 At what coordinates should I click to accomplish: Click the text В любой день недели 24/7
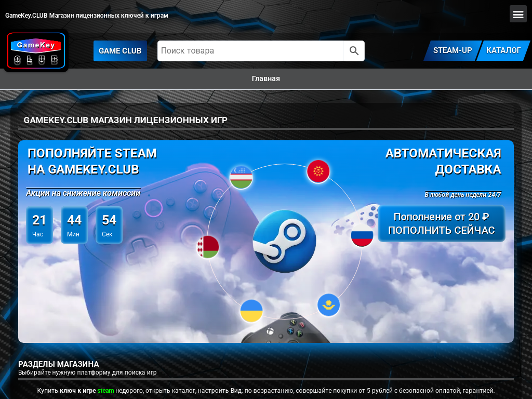[463, 195]
